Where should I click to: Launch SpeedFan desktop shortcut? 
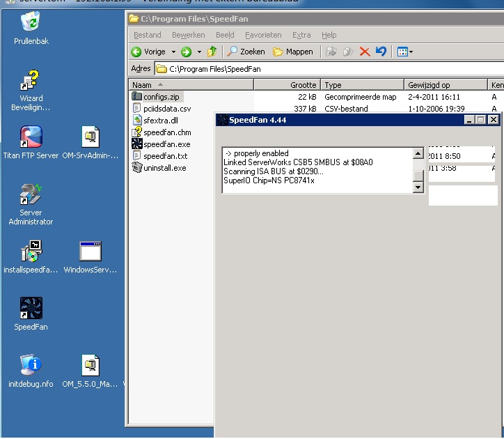click(x=31, y=314)
